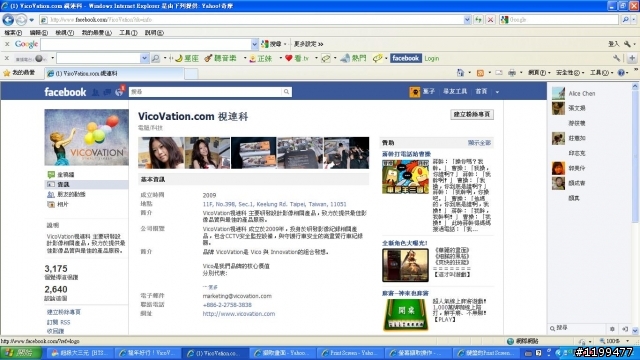Refresh the page using the green arrows icon
Image resolution: width=640 pixels, height=360 pixels.
click(478, 20)
